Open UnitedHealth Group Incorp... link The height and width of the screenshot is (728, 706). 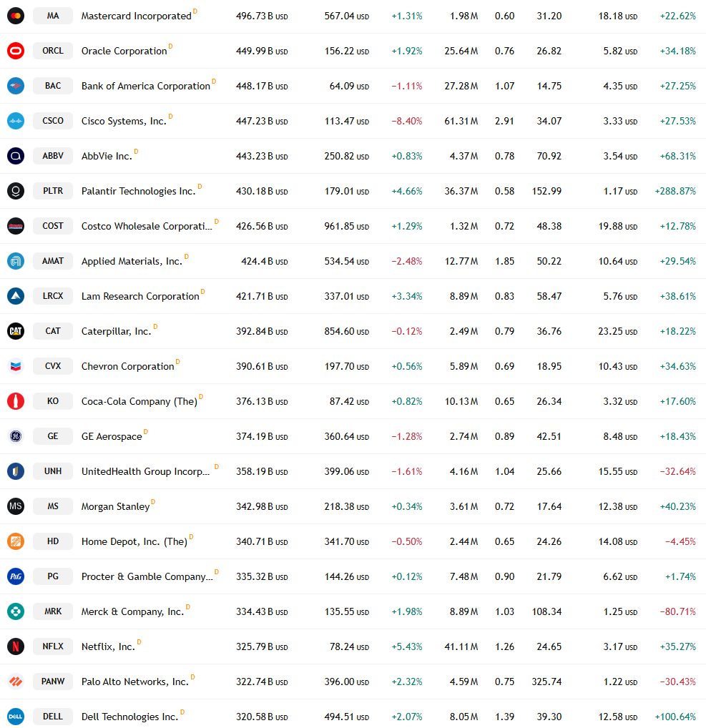[x=145, y=472]
